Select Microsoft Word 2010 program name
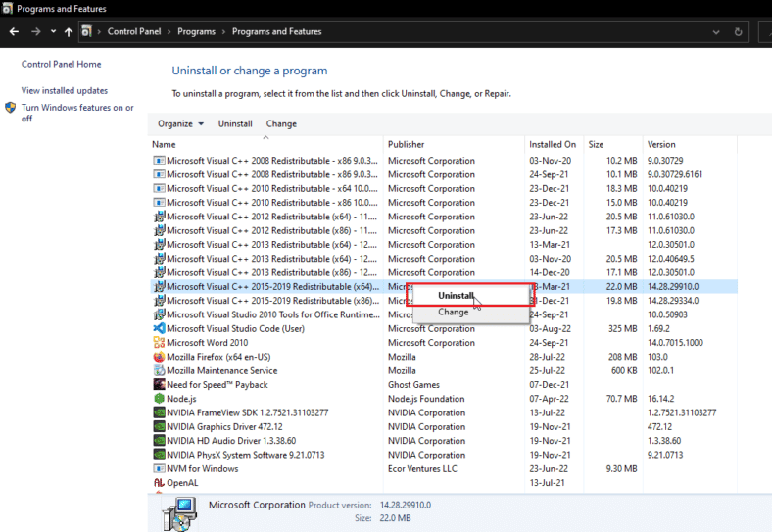Viewport: 772px width, 532px height. point(208,342)
